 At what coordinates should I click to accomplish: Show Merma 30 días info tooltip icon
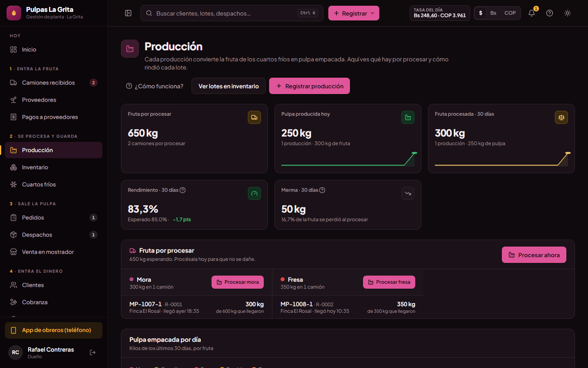322,190
